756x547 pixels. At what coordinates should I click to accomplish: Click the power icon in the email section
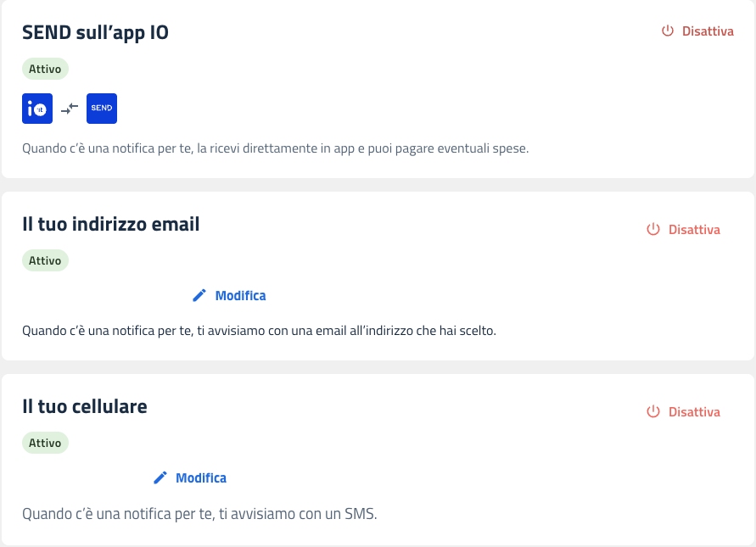(x=653, y=230)
